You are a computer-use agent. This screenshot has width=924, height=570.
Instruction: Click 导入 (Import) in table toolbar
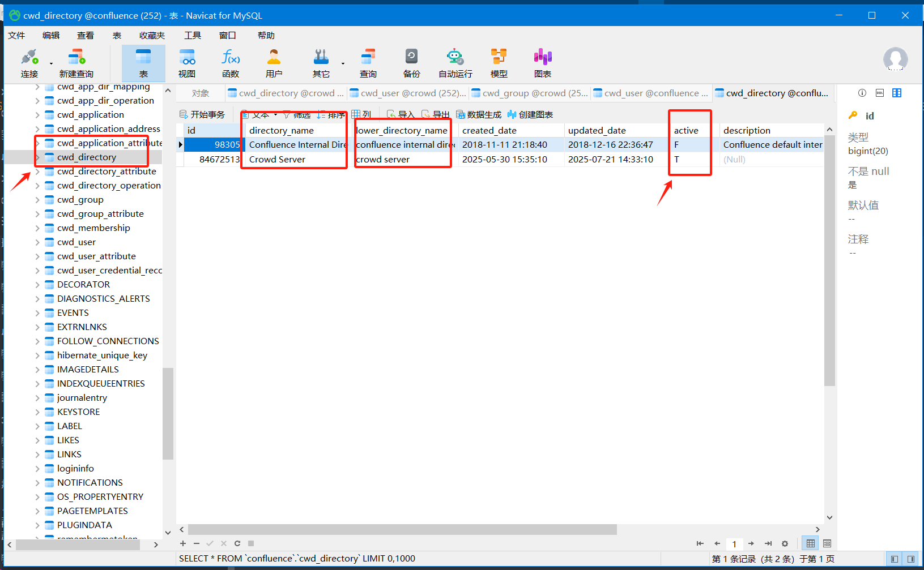pyautogui.click(x=401, y=114)
